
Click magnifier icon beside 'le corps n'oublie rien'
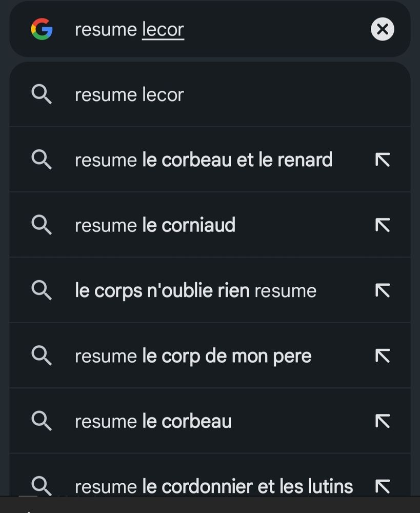pos(42,290)
